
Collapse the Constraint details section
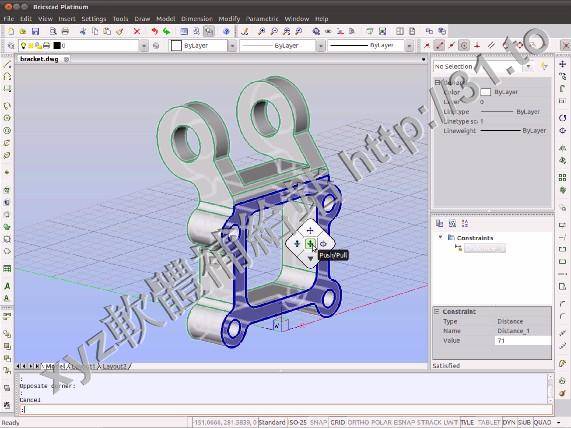coord(436,311)
